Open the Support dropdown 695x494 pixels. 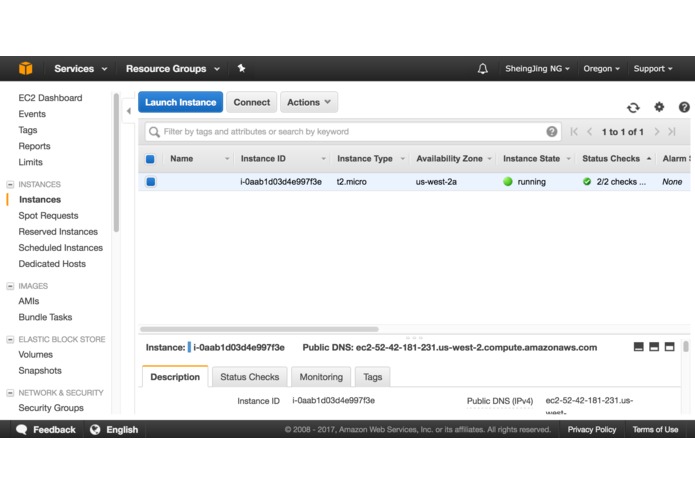point(653,69)
